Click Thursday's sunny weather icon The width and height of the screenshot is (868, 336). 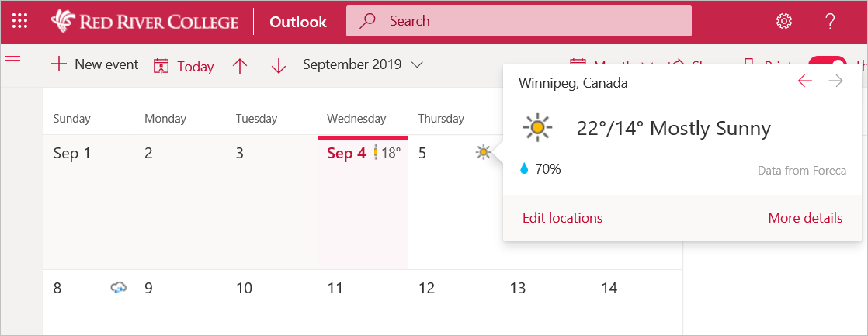[x=484, y=152]
